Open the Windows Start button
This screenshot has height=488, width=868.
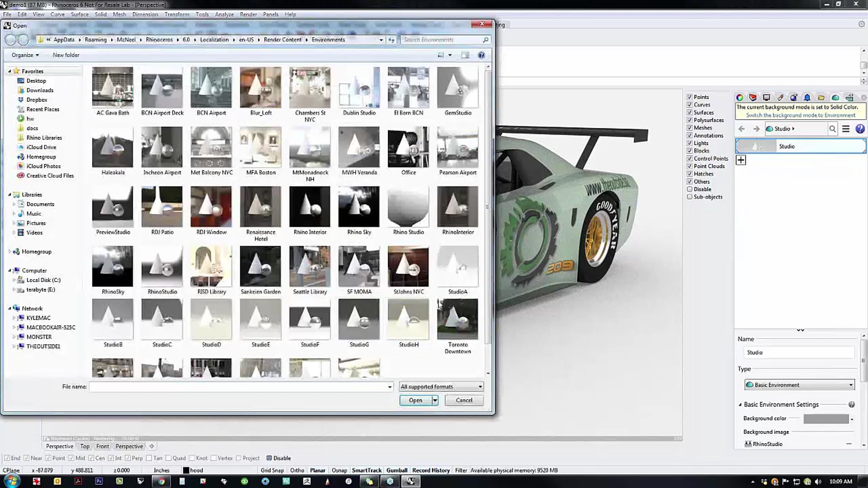12,481
